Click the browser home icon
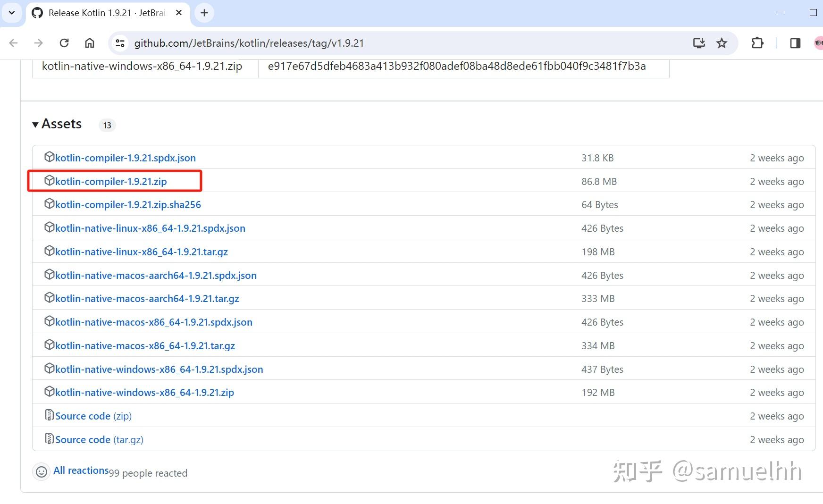Image resolution: width=823 pixels, height=504 pixels. click(89, 43)
